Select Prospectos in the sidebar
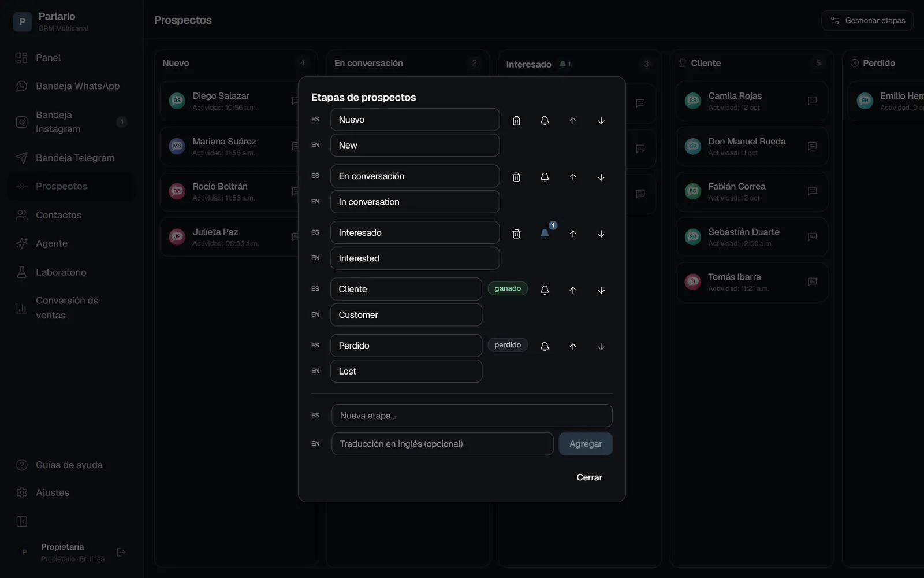 click(70, 186)
